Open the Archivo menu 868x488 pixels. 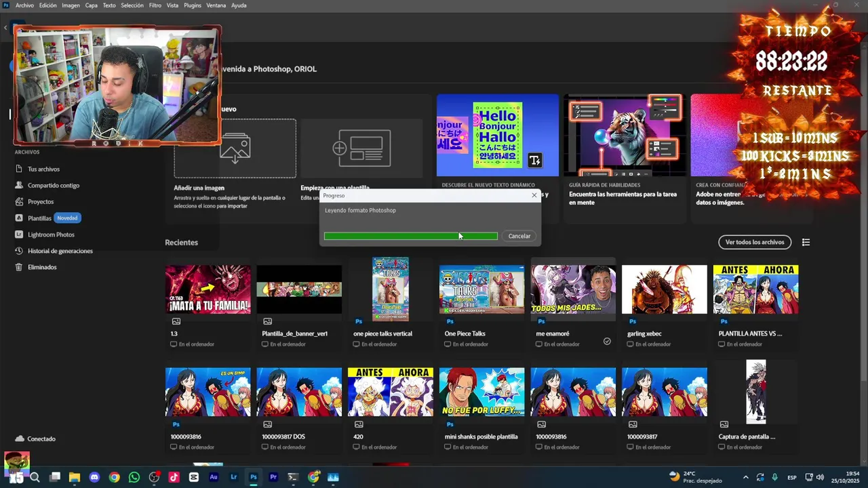[24, 5]
